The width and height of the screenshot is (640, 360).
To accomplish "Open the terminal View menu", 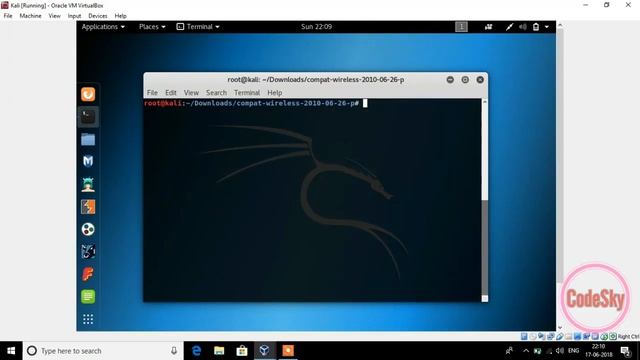I will pyautogui.click(x=191, y=93).
